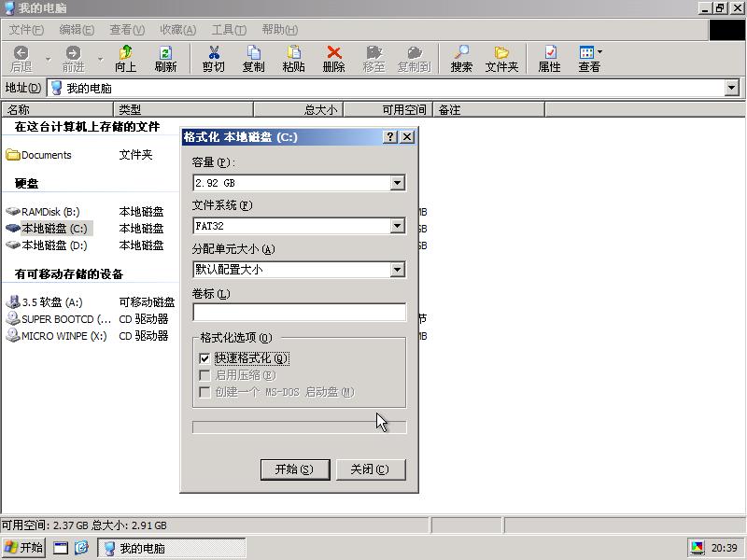Click the second quick launch icon on taskbar
Viewport: 747px width, 560px height.
click(81, 548)
